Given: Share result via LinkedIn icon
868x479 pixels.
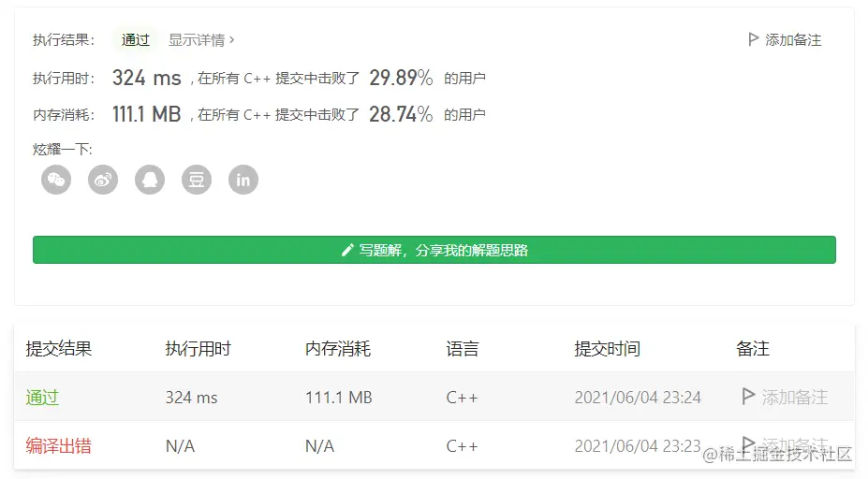Looking at the screenshot, I should point(243,180).
